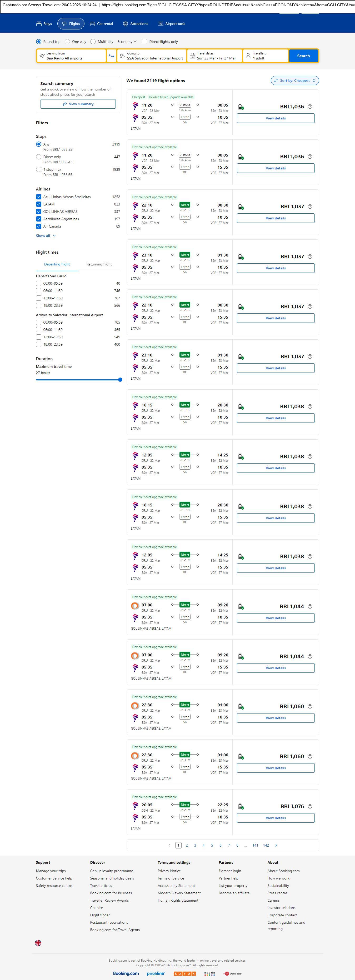Open the Car rental tab in header

tap(102, 24)
